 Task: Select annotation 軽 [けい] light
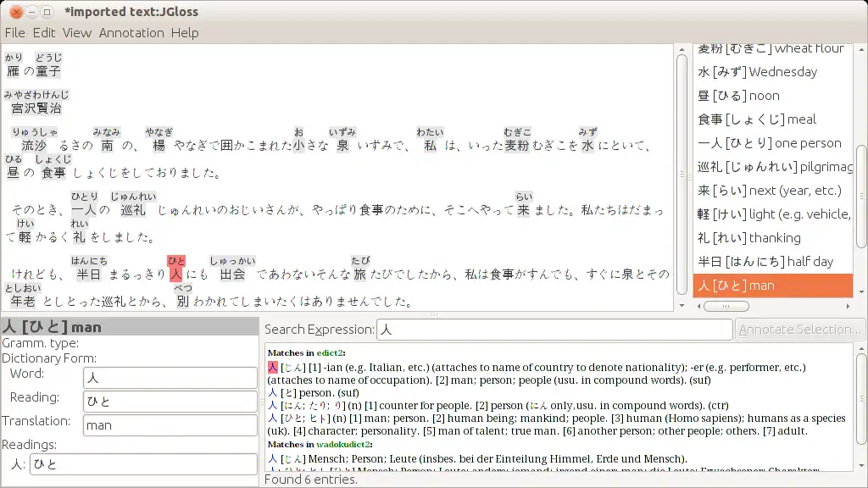click(773, 214)
